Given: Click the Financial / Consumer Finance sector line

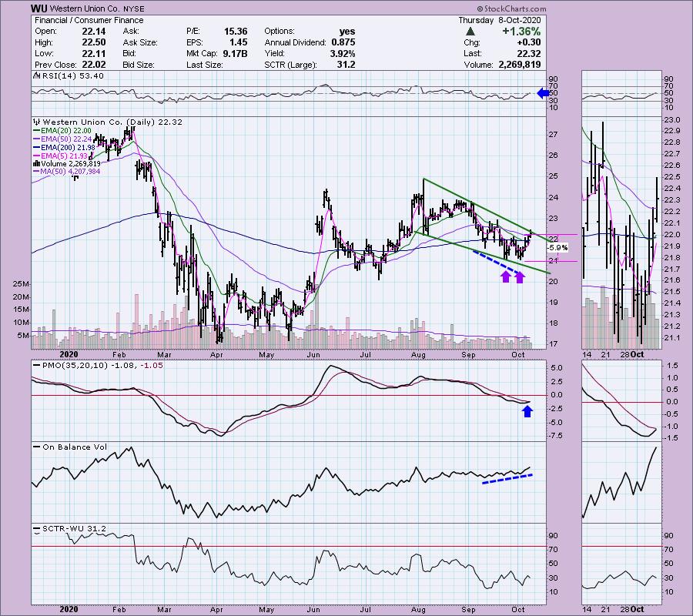Looking at the screenshot, I should tap(89, 20).
